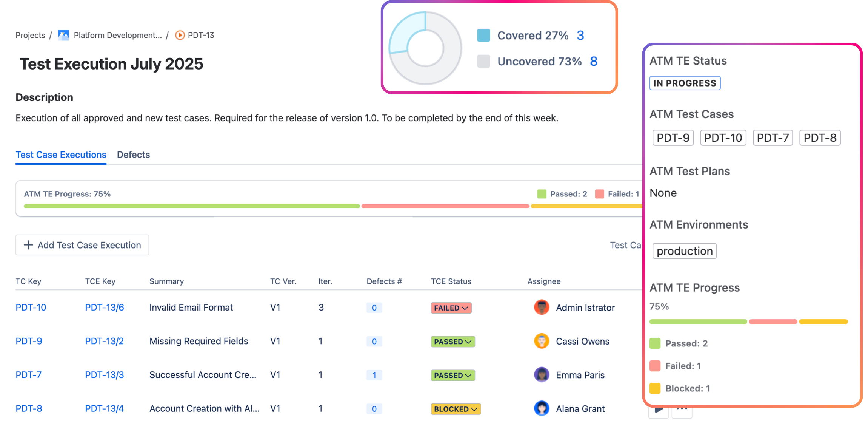Click the production environment tag
This screenshot has height=425, width=868.
[684, 250]
